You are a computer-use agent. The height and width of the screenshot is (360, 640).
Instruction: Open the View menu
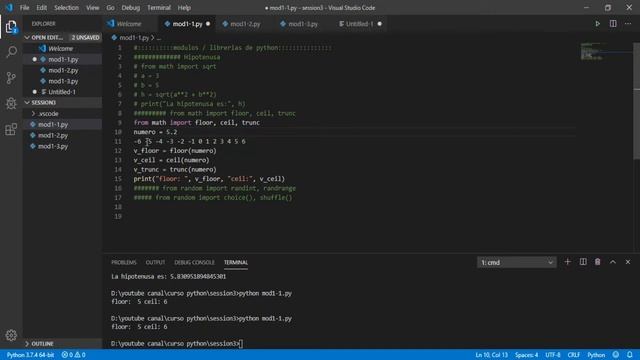pyautogui.click(x=92, y=8)
